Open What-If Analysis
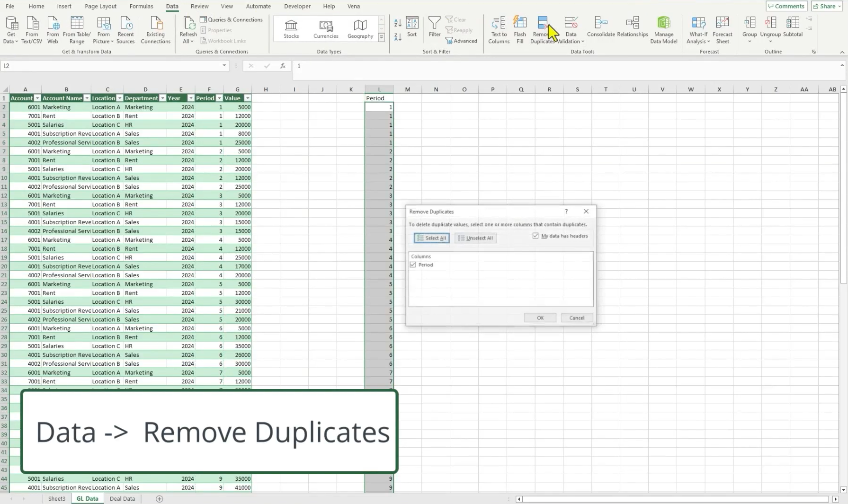This screenshot has height=504, width=848. point(698,29)
